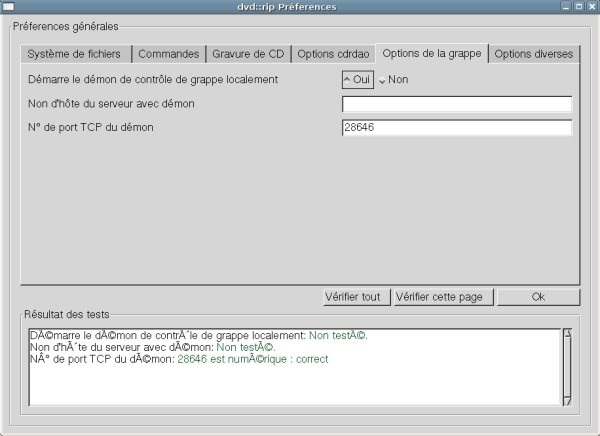Click the label 'N° de port TCP du démon'
Viewport: 600px width, 436px height.
(91, 127)
